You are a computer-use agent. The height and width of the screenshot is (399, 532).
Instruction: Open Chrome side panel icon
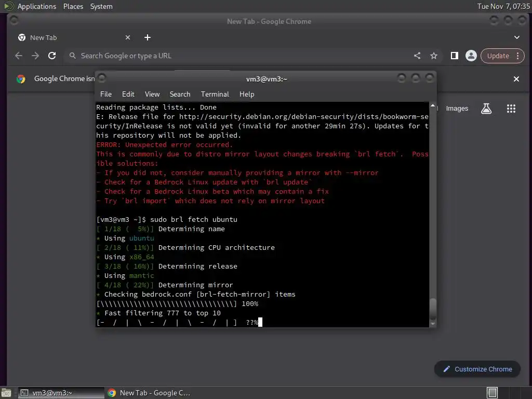pos(454,56)
